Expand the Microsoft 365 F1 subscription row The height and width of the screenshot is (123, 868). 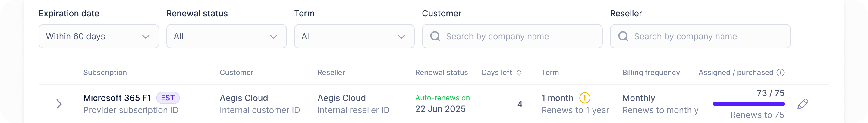pyautogui.click(x=59, y=104)
